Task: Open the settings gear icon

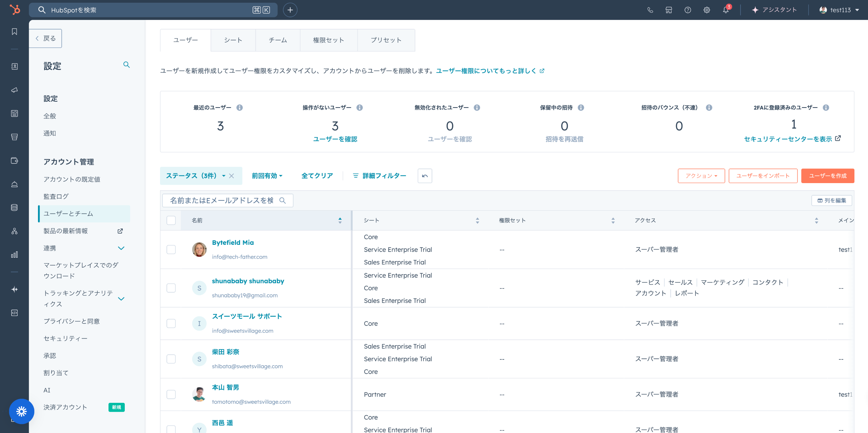Action: (707, 10)
